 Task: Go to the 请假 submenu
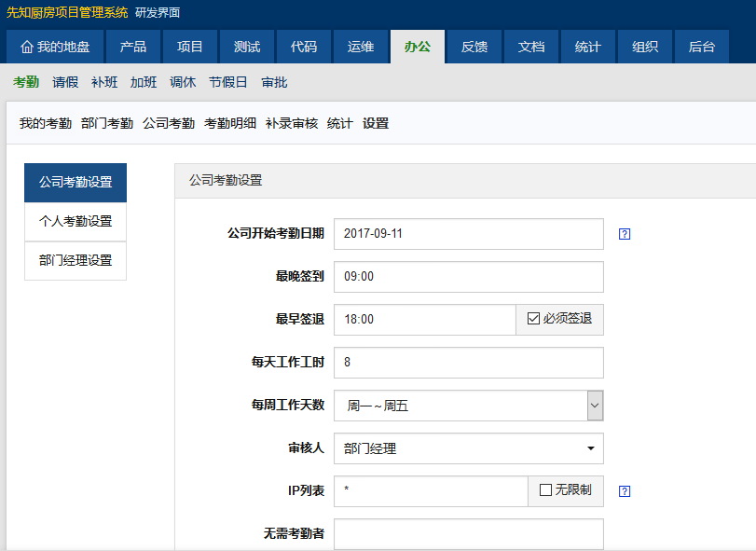[x=65, y=82]
